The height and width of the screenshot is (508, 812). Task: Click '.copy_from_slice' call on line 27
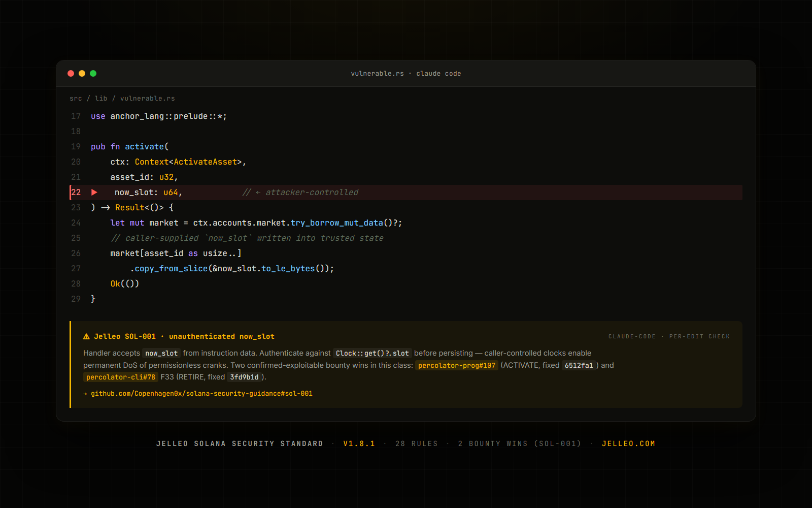point(169,269)
